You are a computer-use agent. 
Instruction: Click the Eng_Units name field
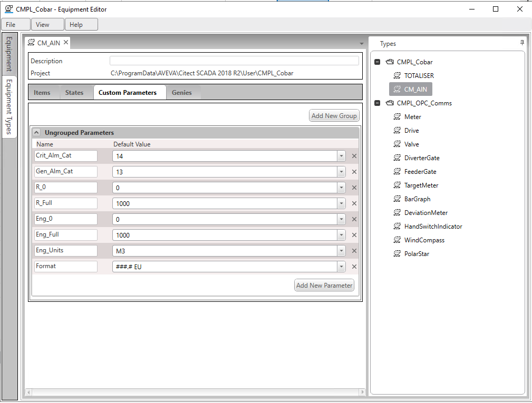click(x=65, y=251)
